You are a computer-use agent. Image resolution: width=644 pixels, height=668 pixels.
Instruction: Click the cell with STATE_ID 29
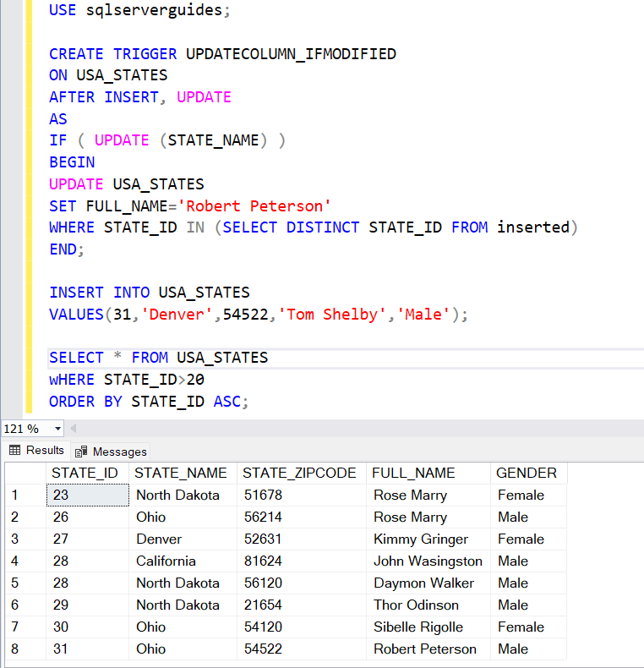[87, 605]
